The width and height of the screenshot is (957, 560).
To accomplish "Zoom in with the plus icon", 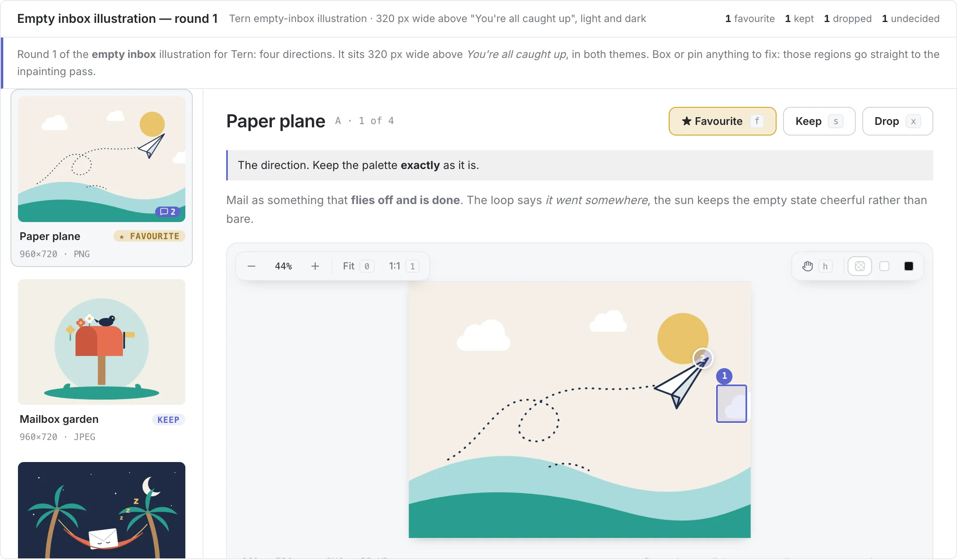I will tap(315, 266).
